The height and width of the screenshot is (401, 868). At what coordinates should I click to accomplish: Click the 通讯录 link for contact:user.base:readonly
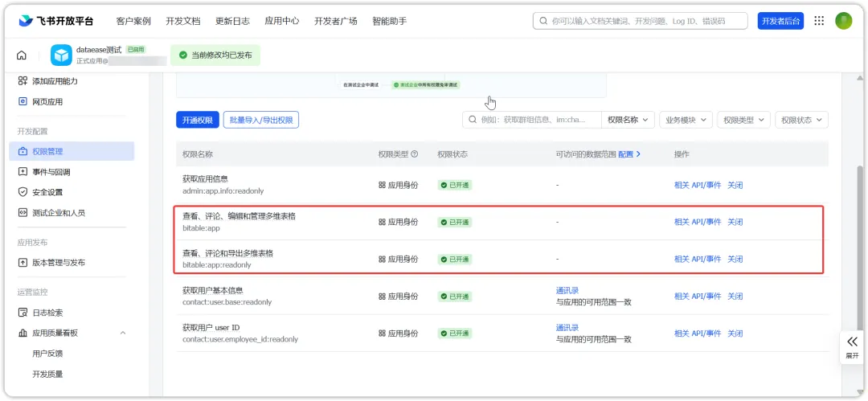pos(567,290)
